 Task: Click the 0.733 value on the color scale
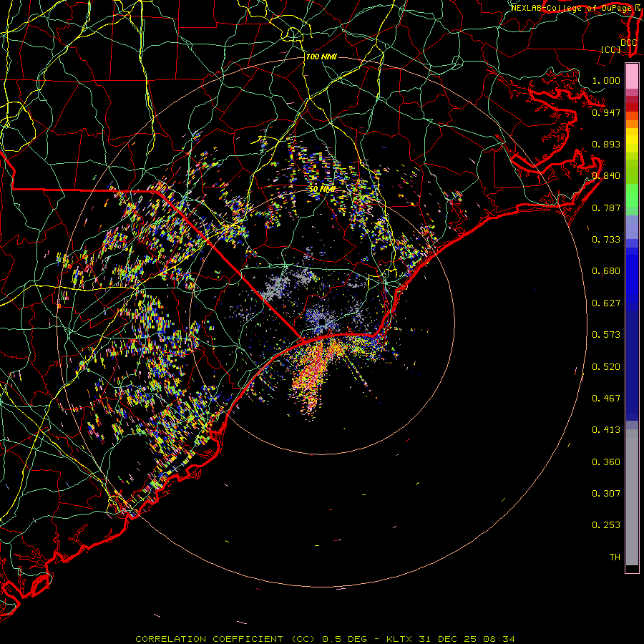tap(606, 240)
